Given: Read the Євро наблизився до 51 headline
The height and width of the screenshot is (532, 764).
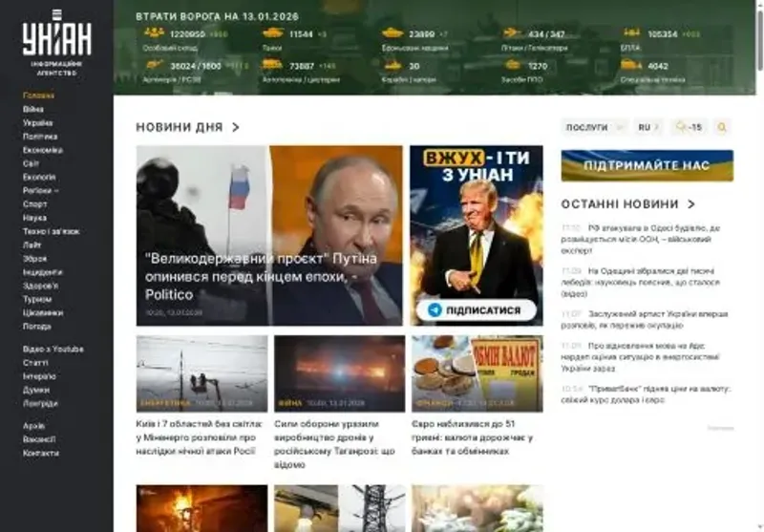Looking at the screenshot, I should (x=472, y=437).
